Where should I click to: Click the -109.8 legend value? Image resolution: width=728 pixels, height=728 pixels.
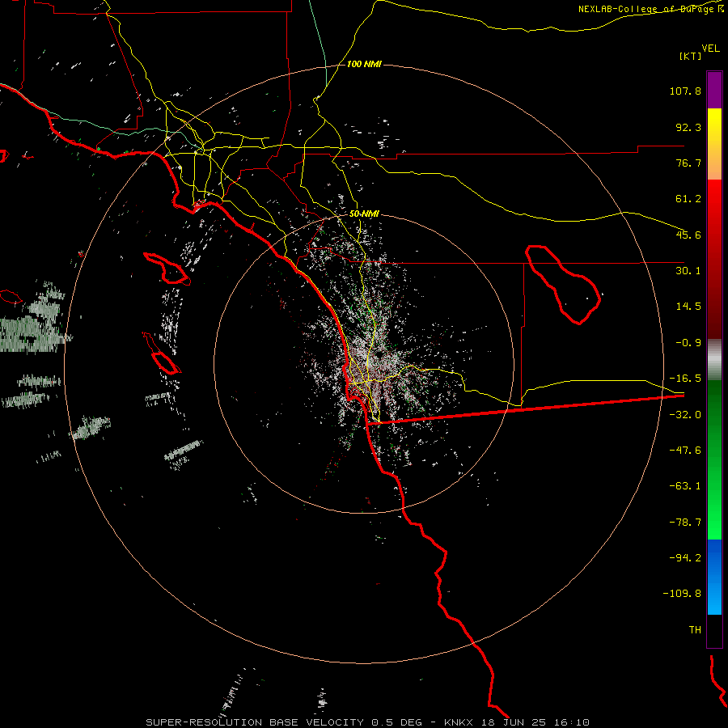682,594
